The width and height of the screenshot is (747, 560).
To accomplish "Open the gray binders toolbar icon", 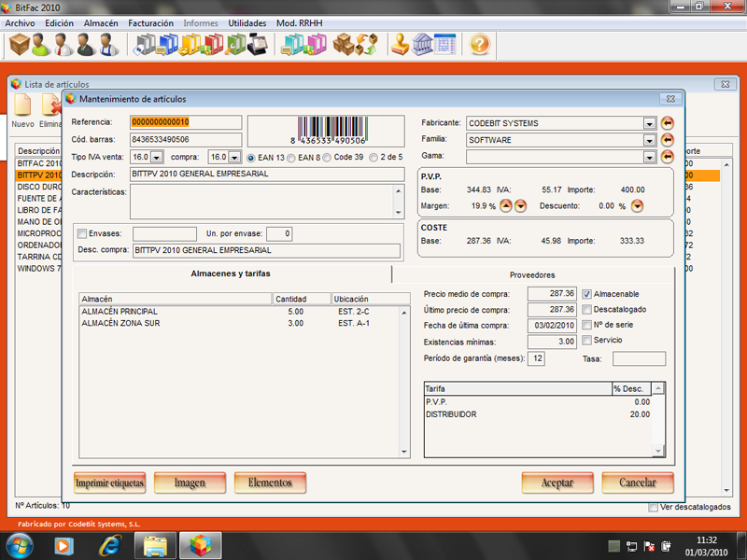I will 145,45.
